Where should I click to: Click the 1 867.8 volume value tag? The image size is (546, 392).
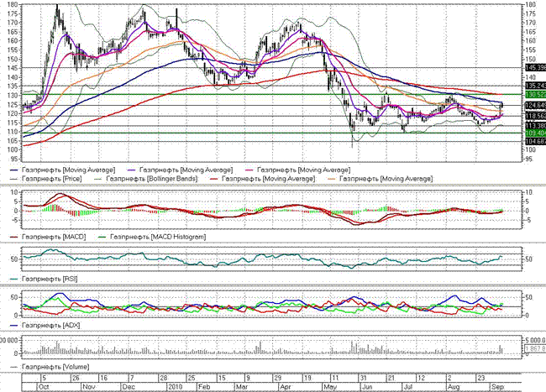[x=535, y=348]
